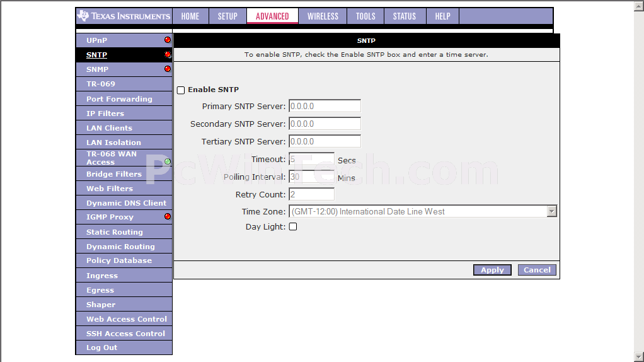Screen dimensions: 644x362
Task: Open the Setup tab
Action: pos(227,16)
